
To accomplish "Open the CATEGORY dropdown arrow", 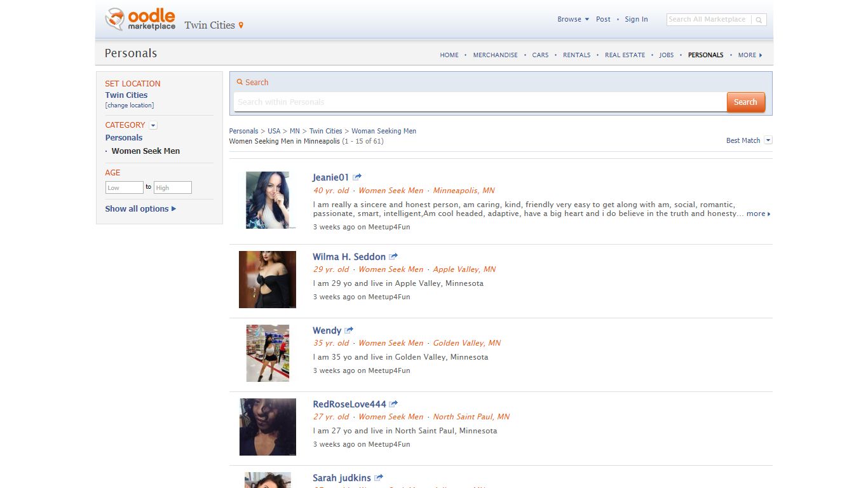I will click(153, 125).
